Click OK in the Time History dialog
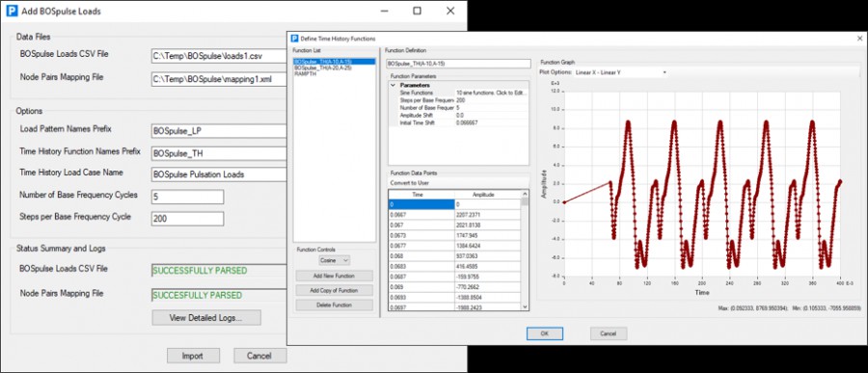The image size is (868, 373). (545, 333)
